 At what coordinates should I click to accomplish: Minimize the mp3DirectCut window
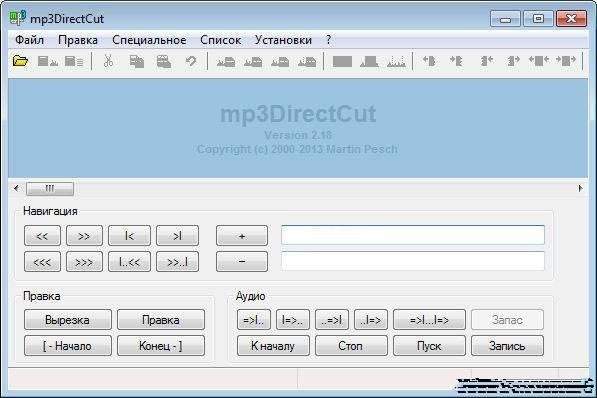click(505, 19)
